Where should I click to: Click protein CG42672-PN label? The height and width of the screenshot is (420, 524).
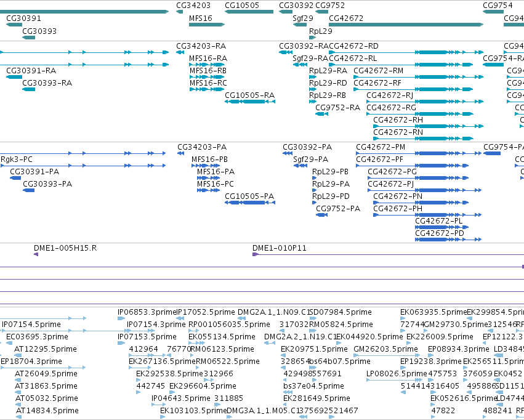pos(398,196)
